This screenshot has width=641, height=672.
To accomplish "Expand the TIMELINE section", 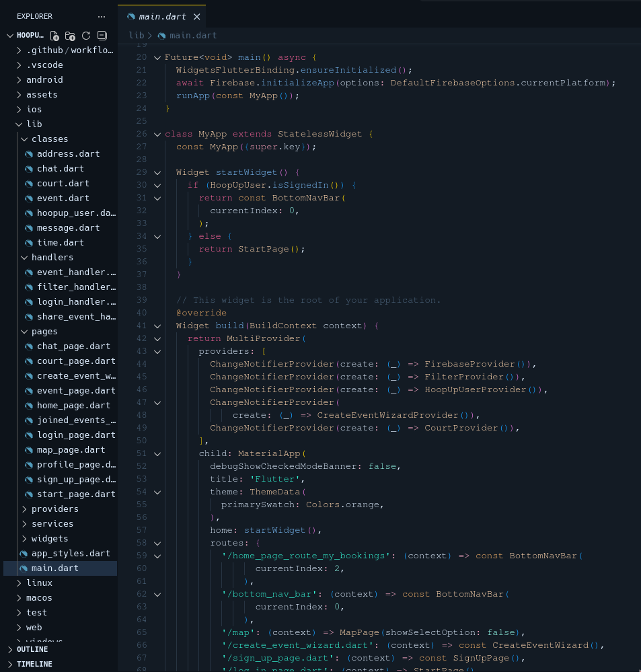I will click(34, 665).
